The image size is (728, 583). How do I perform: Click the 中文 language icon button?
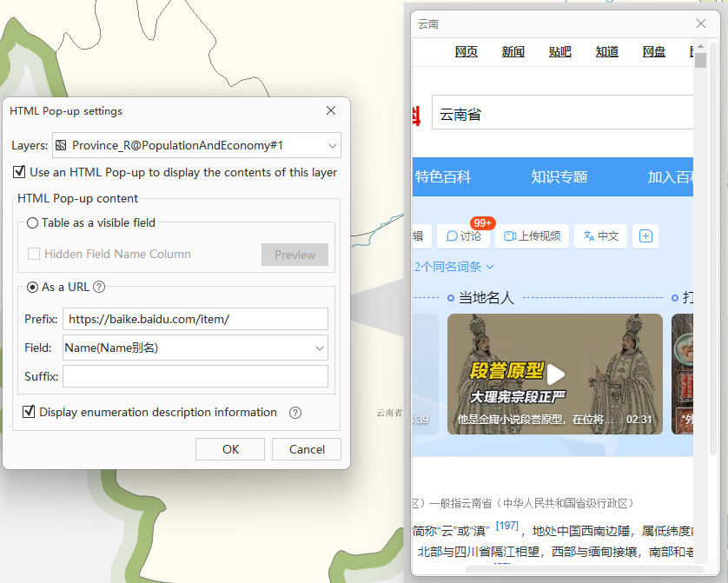click(x=600, y=235)
